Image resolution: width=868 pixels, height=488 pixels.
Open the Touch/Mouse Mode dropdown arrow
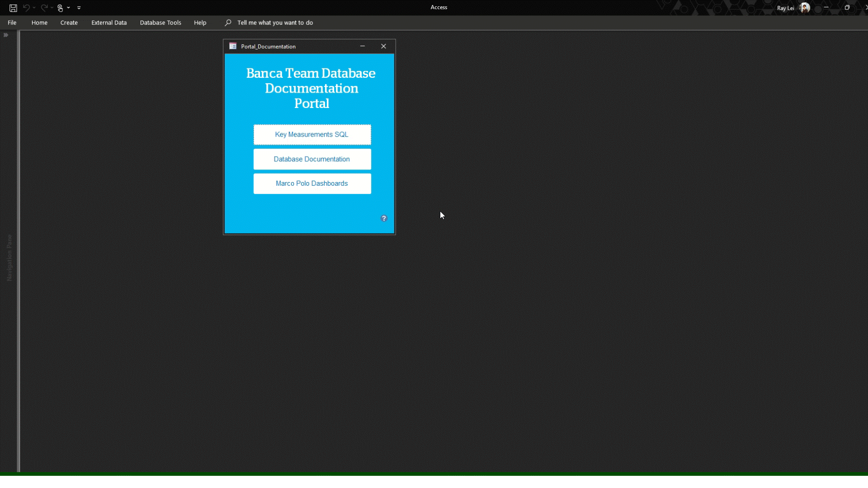pos(69,8)
